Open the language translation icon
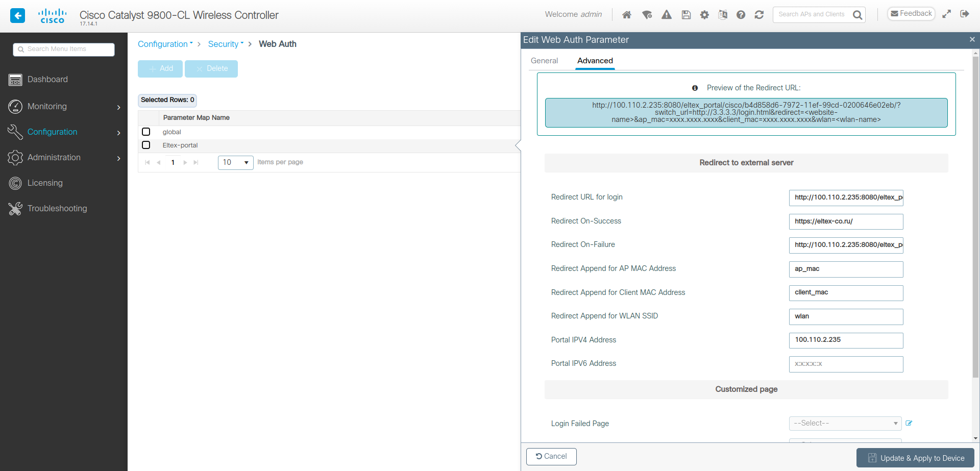 723,15
